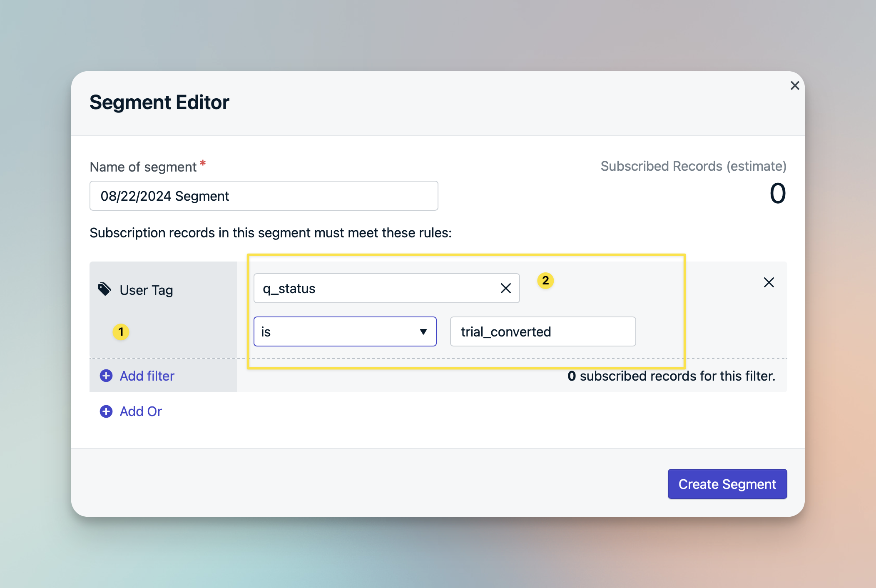The height and width of the screenshot is (588, 876).
Task: Click the plus icon beside Add filter
Action: [x=106, y=376]
